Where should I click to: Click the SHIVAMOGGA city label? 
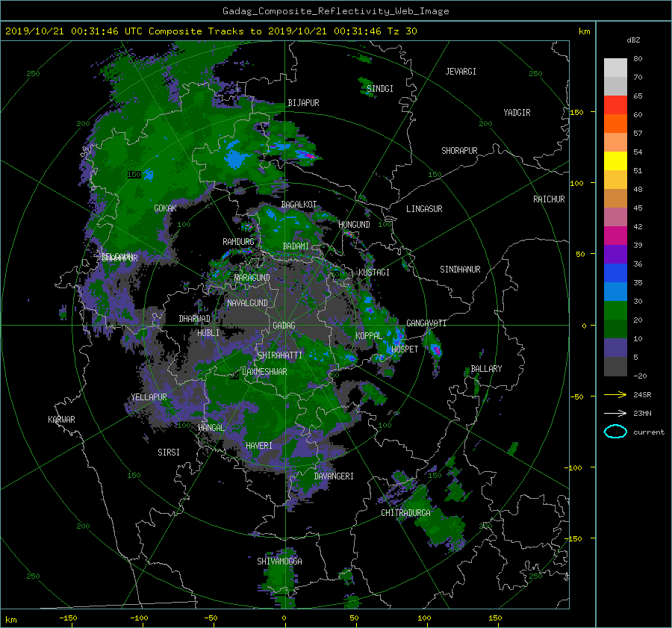point(279,562)
